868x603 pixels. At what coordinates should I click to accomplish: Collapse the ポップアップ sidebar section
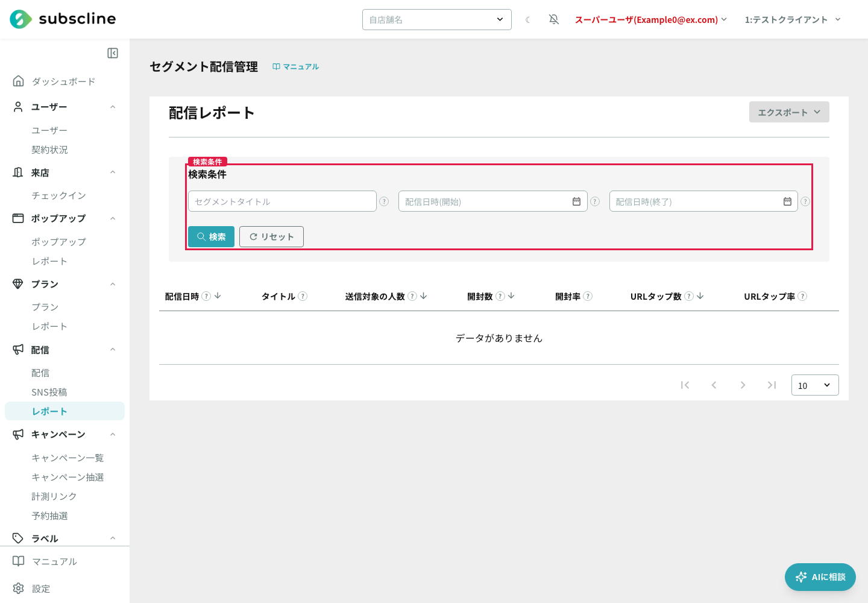113,218
